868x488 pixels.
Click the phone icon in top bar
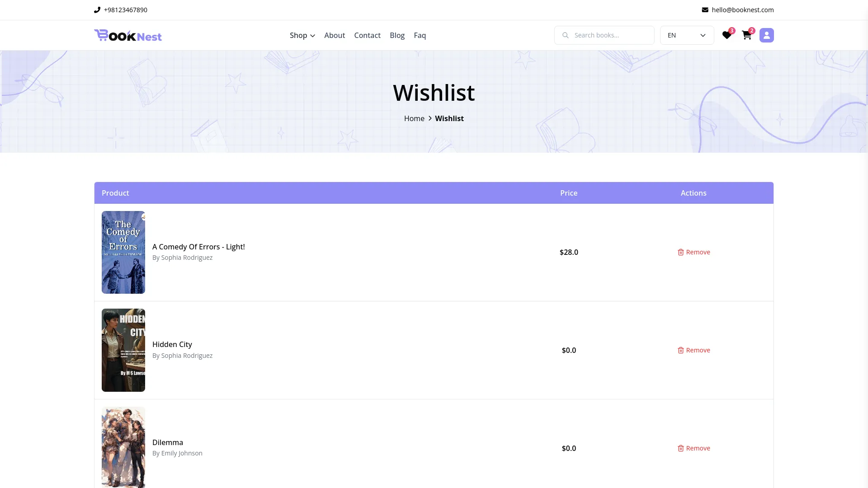[97, 10]
